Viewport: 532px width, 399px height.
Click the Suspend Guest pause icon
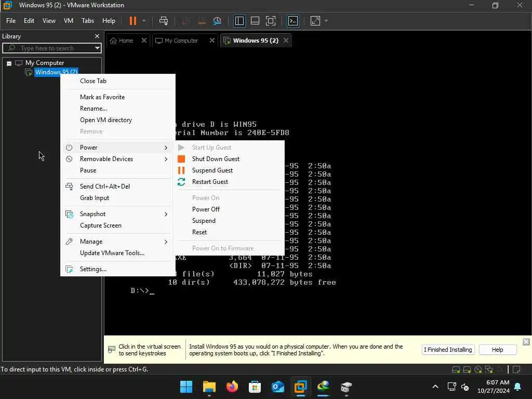(181, 170)
